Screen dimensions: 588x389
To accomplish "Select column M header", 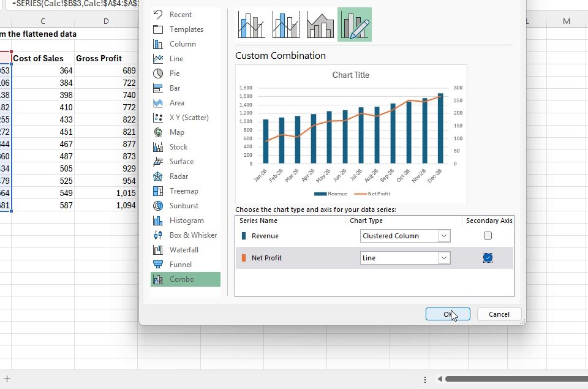I will click(567, 21).
